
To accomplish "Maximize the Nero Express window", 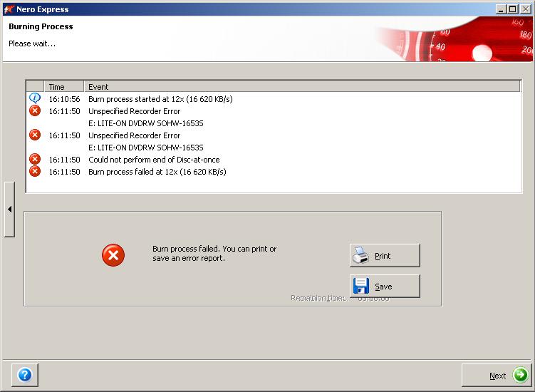I will pos(512,9).
